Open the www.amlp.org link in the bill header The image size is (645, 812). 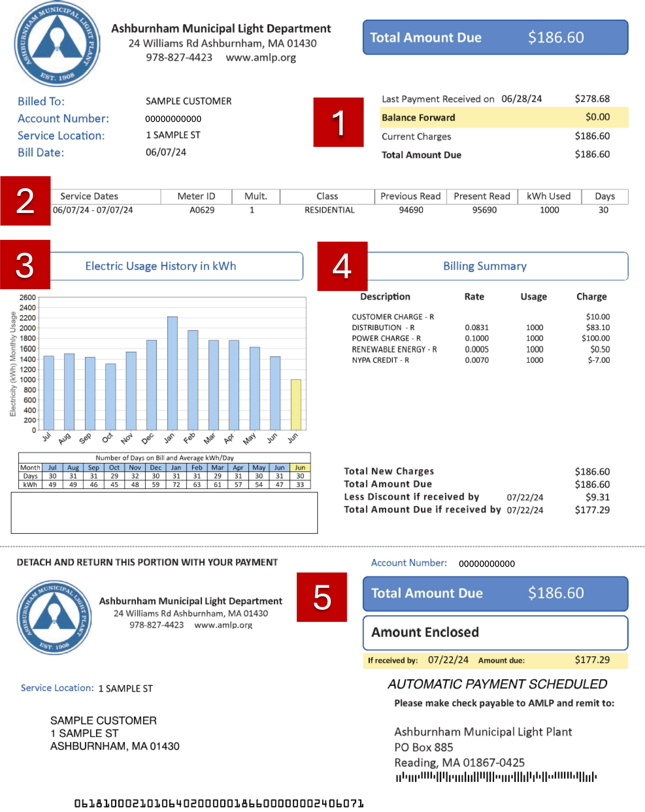261,58
